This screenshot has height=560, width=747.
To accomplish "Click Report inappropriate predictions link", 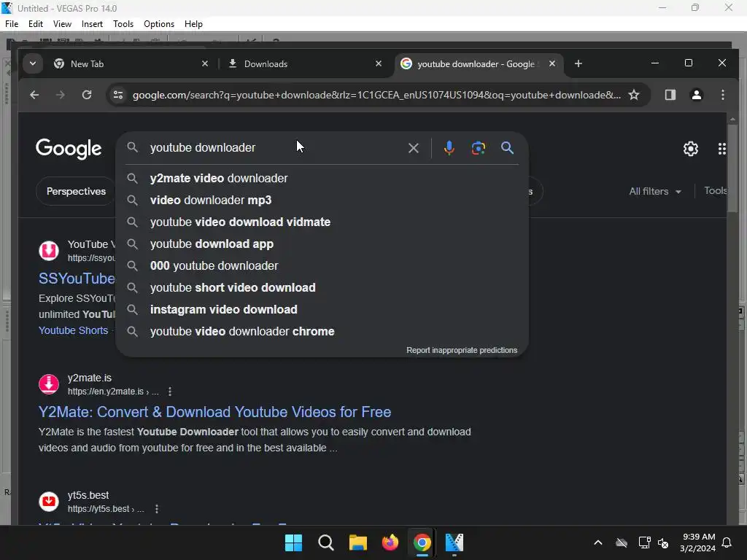I will pyautogui.click(x=462, y=350).
